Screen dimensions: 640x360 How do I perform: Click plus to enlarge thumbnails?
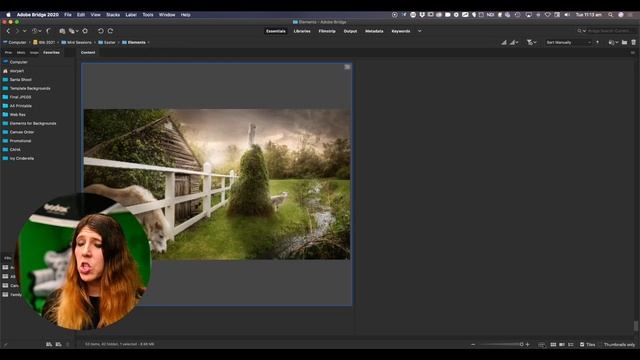[528, 344]
